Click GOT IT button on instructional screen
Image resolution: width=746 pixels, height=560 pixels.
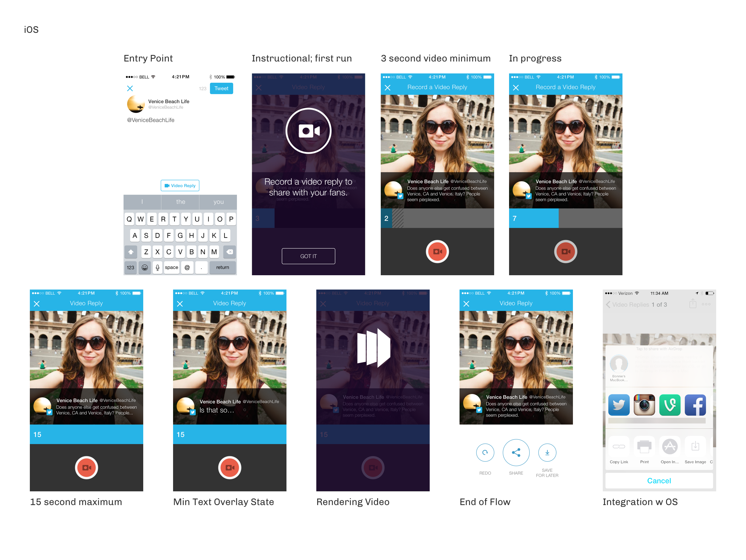(x=308, y=256)
